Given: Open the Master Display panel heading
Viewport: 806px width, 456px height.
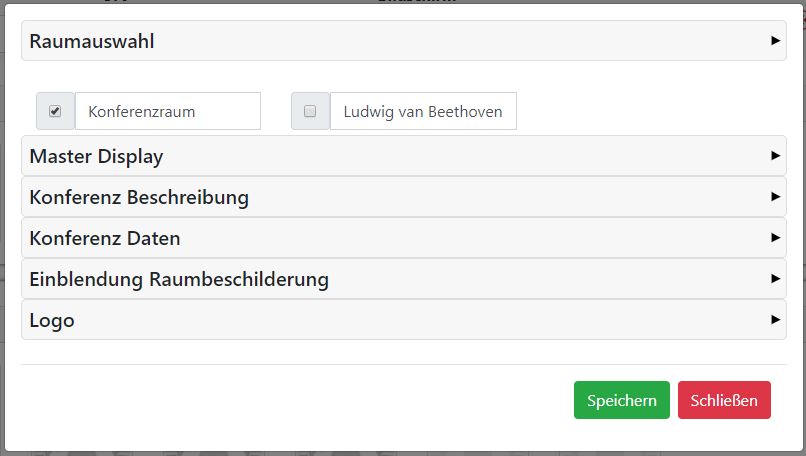Looking at the screenshot, I should (x=97, y=157).
